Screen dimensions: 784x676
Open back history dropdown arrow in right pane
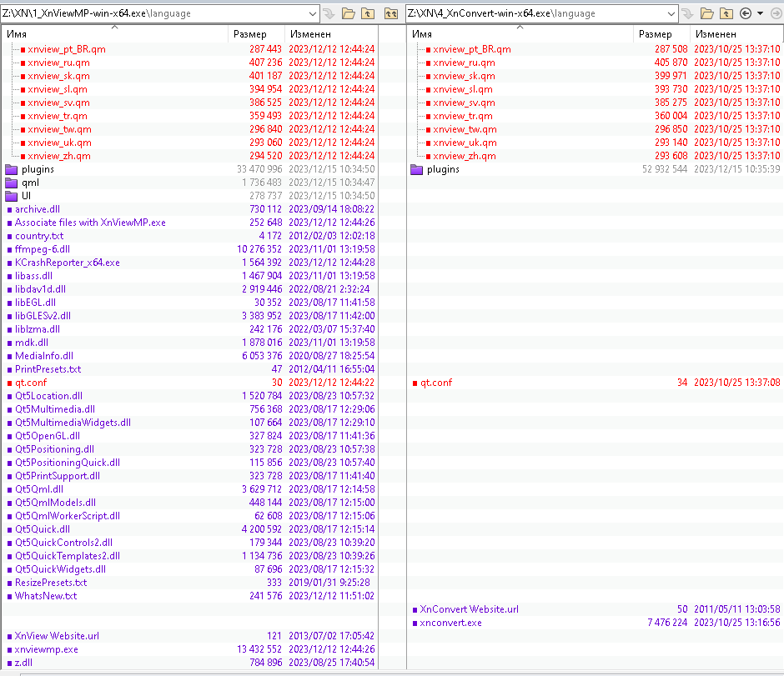[x=760, y=13]
